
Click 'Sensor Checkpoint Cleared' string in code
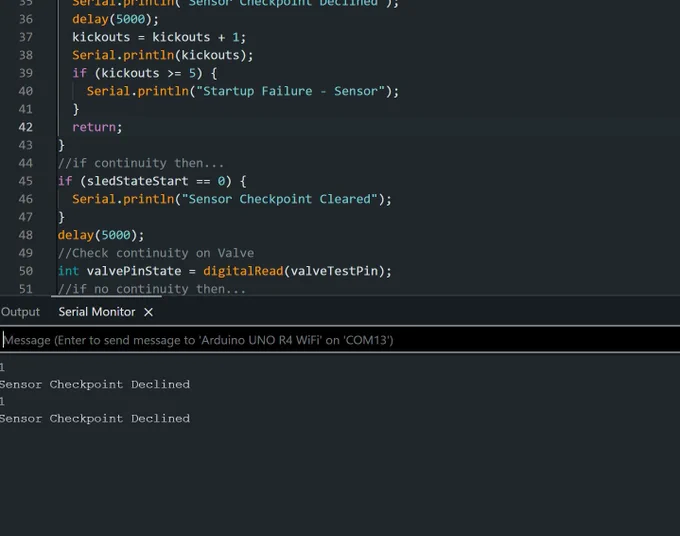(x=280, y=199)
